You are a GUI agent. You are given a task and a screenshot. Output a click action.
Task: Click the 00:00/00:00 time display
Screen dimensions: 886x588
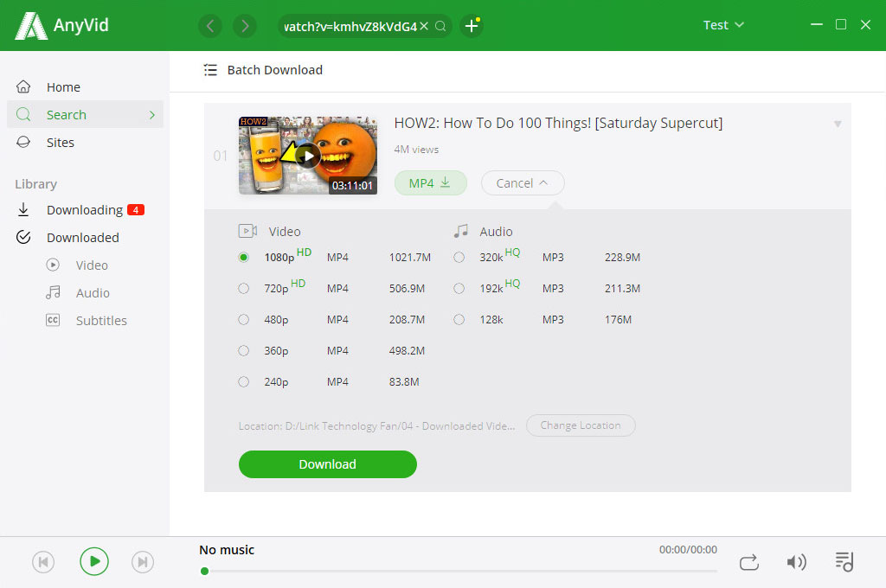[x=688, y=550]
